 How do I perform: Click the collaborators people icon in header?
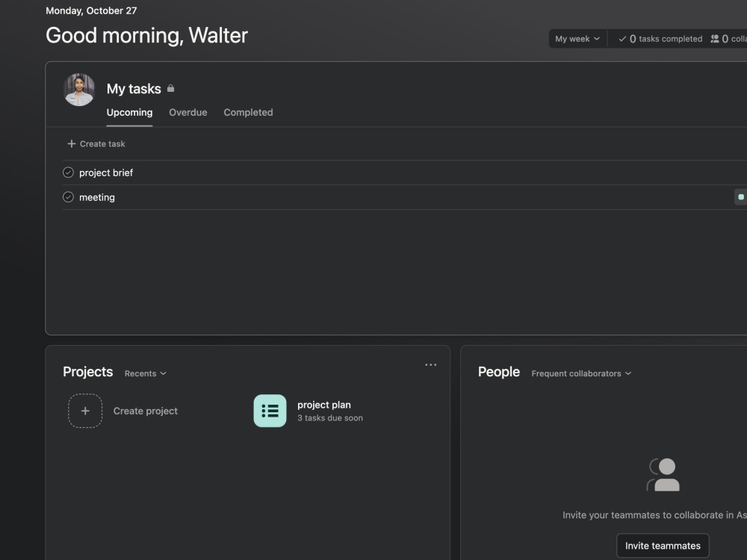[715, 39]
